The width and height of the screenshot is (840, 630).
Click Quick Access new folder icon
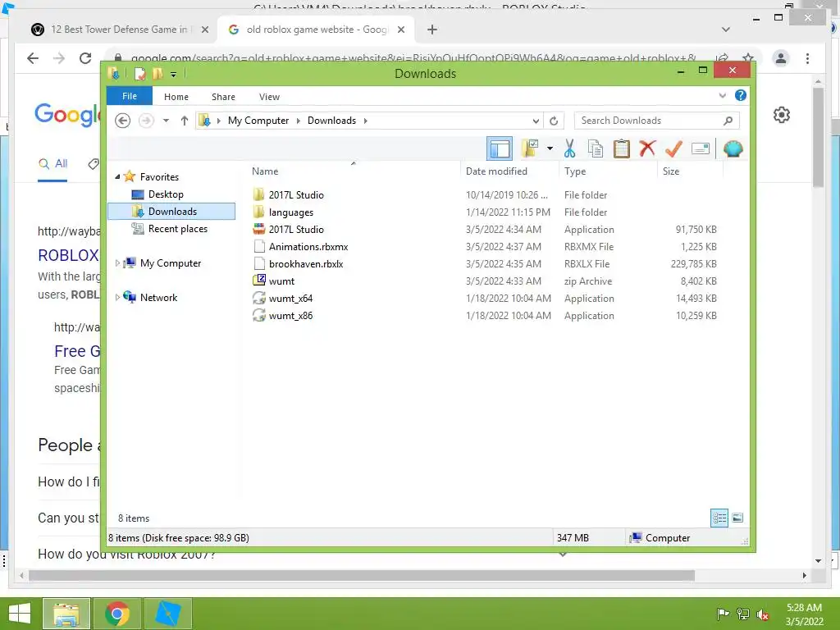point(157,74)
